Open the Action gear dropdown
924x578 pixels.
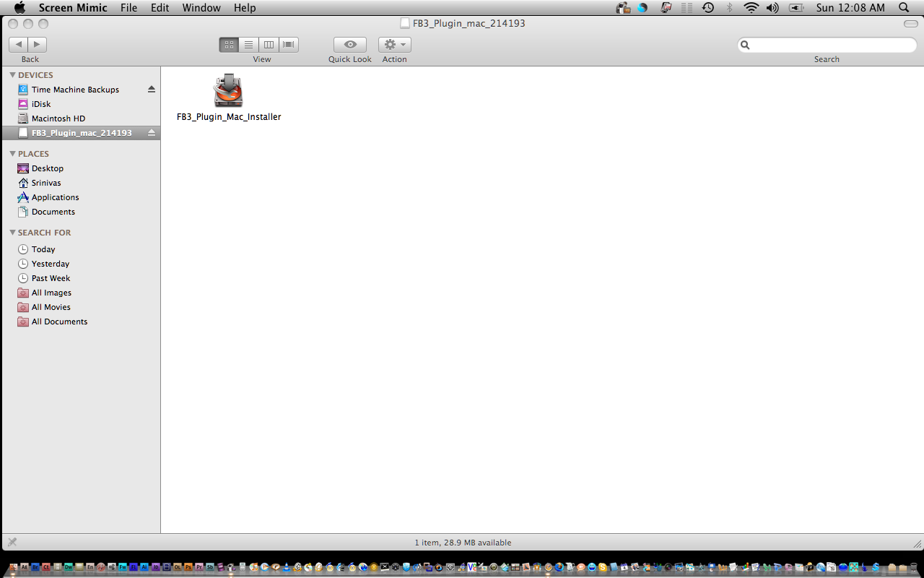coord(395,44)
